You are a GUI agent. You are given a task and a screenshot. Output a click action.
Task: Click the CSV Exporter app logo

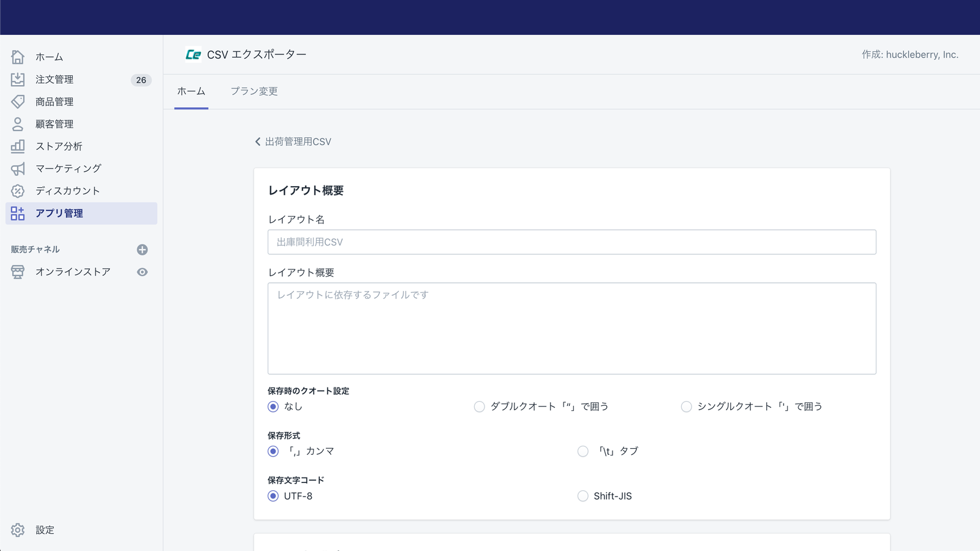tap(193, 54)
